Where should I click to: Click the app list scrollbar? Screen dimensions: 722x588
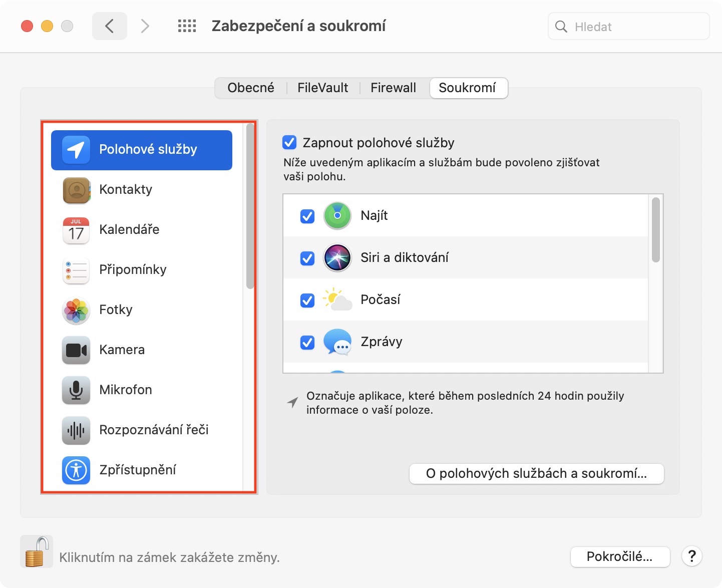tap(656, 230)
